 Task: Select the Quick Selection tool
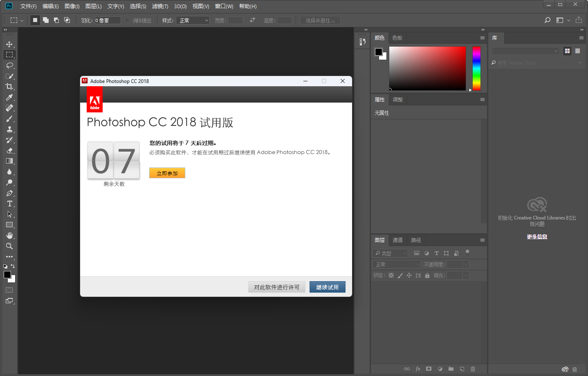(9, 76)
